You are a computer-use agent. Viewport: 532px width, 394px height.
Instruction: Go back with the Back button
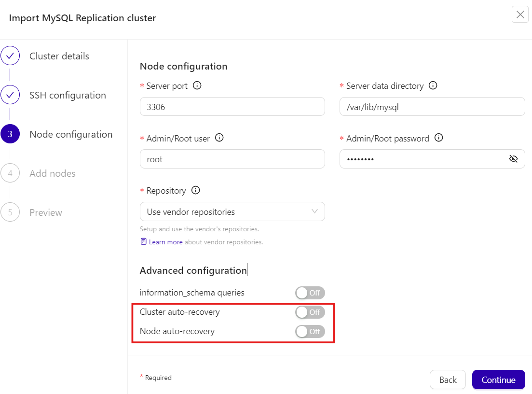tap(448, 380)
